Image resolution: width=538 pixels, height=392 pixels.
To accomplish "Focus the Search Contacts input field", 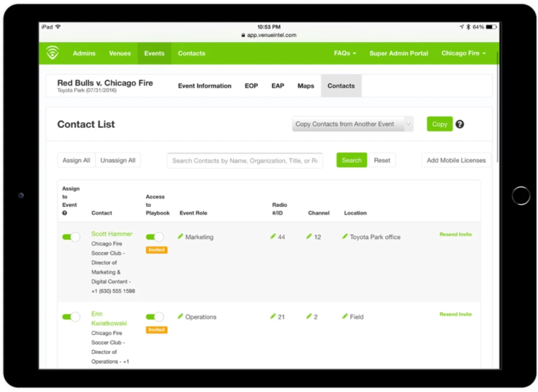I will pos(245,160).
